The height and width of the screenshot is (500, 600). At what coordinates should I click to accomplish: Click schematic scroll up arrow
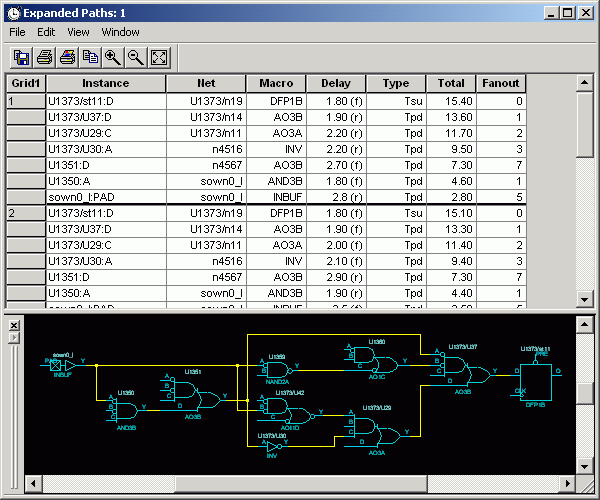584,325
